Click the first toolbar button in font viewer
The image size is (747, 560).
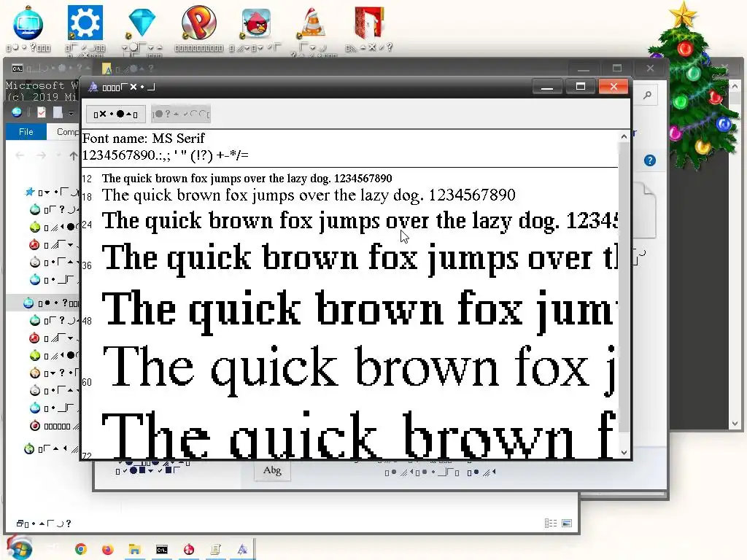pyautogui.click(x=115, y=114)
